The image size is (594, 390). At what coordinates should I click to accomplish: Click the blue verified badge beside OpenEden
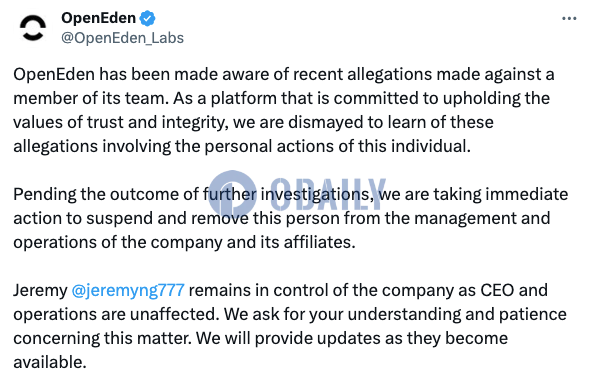(147, 18)
